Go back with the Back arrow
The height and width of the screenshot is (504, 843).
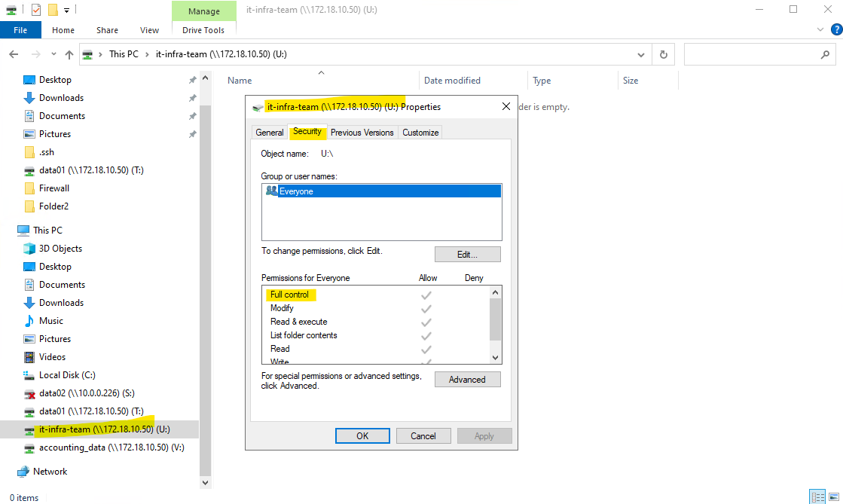(14, 54)
